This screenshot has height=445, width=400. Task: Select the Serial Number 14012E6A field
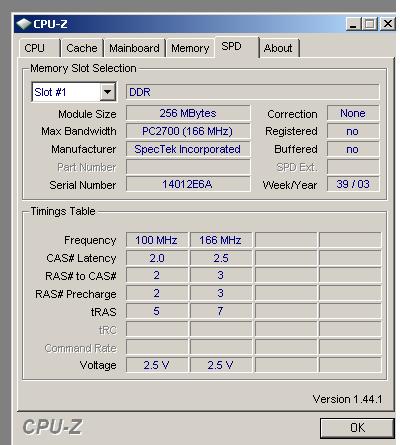[188, 184]
